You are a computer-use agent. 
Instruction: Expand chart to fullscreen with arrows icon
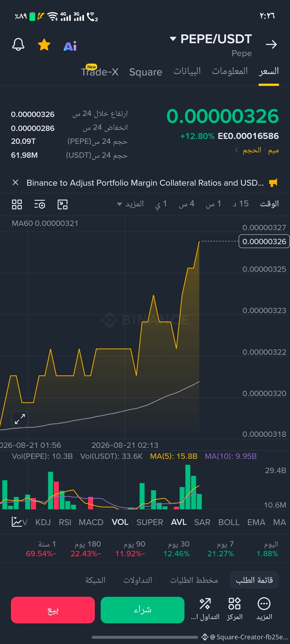[x=20, y=419]
